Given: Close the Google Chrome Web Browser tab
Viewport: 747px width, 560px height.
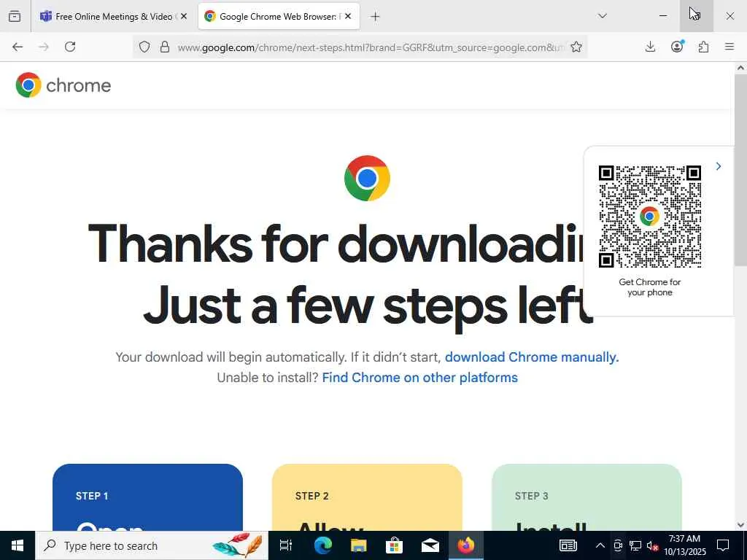Looking at the screenshot, I should (348, 16).
